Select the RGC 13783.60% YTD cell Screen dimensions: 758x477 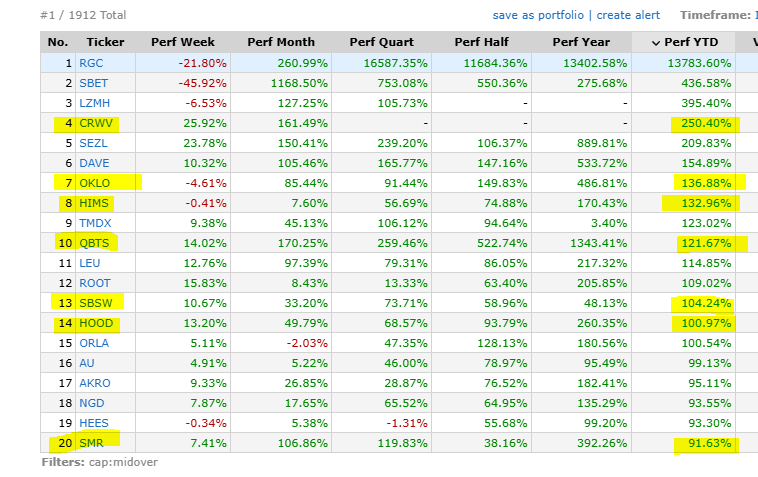(684, 63)
